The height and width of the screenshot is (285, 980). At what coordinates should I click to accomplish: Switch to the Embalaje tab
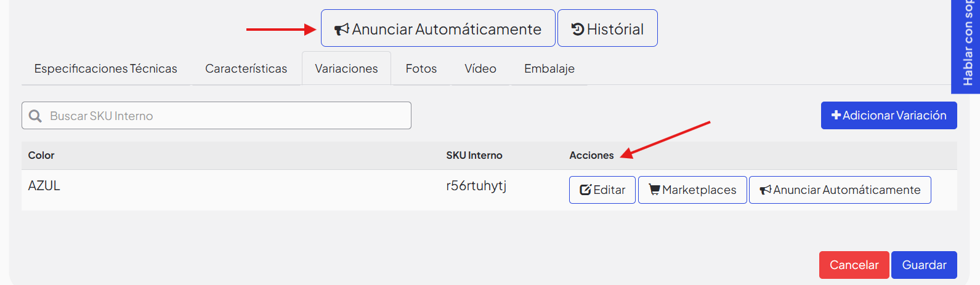549,68
